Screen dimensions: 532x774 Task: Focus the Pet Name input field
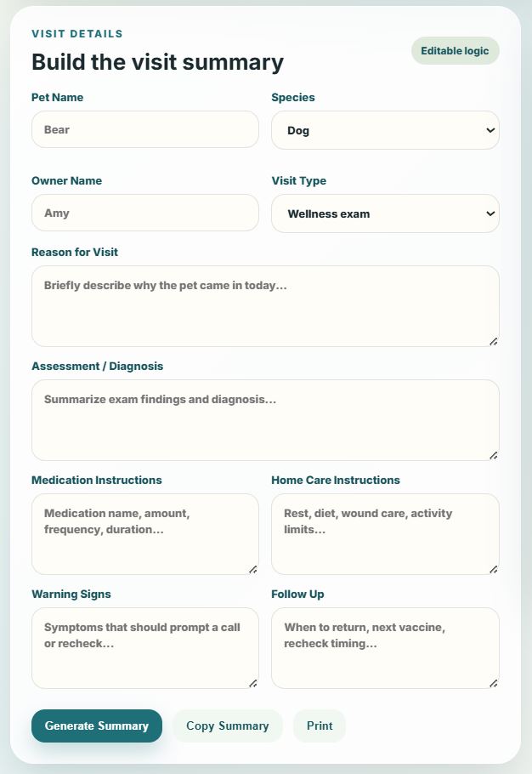pos(145,129)
